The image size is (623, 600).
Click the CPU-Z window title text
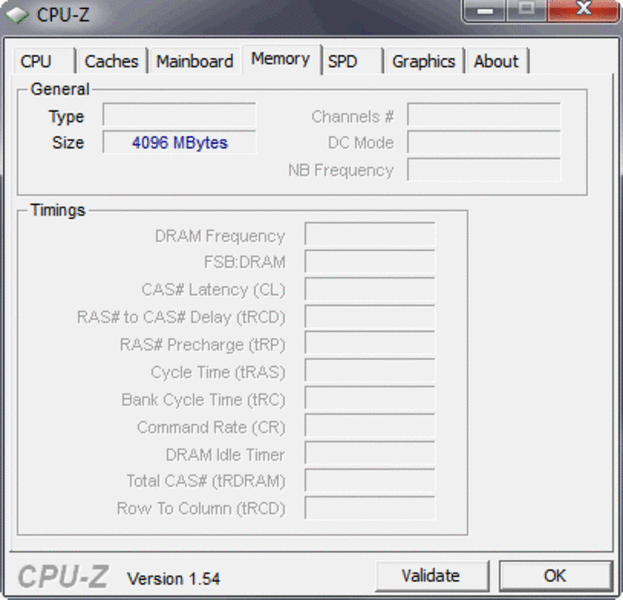63,15
